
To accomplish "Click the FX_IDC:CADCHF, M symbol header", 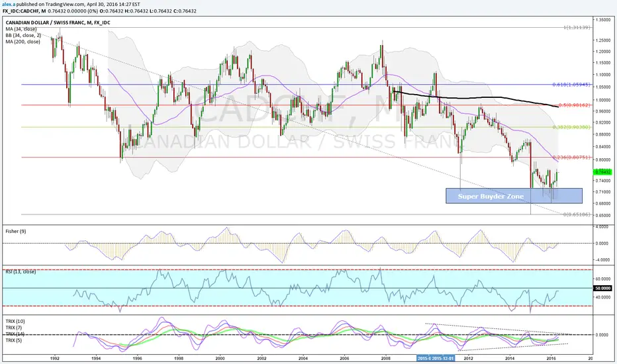I will point(24,11).
